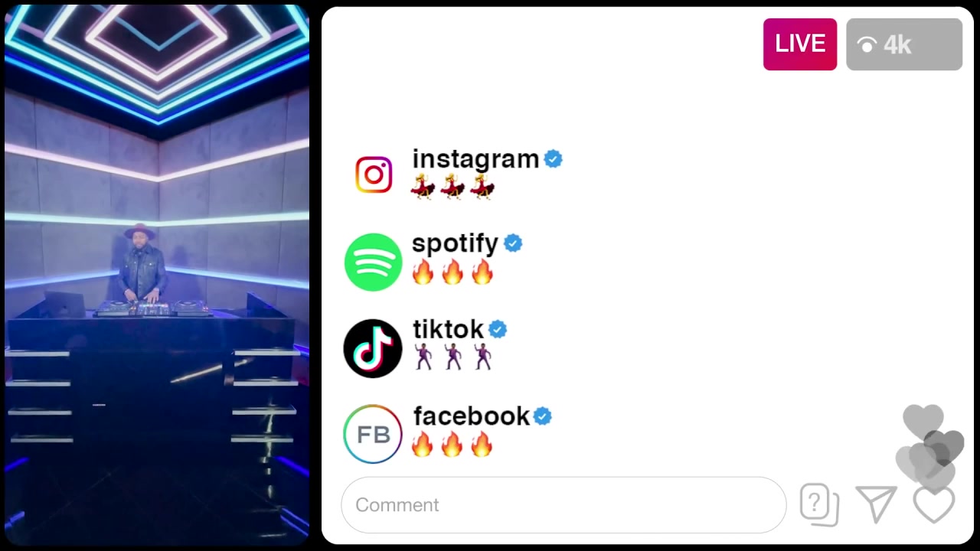Click Facebook's verified checkmark

point(542,416)
